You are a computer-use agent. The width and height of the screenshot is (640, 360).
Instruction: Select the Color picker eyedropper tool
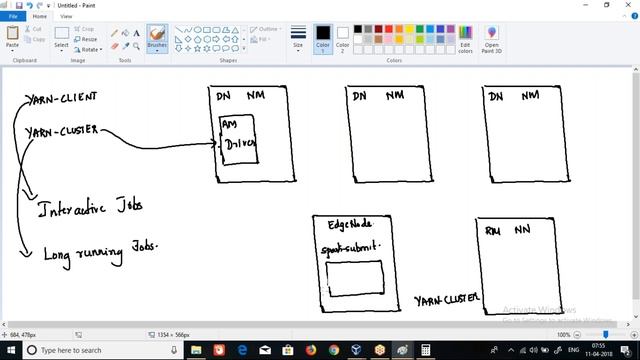tap(125, 46)
